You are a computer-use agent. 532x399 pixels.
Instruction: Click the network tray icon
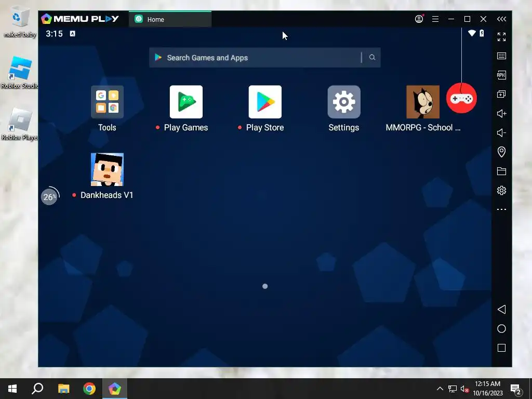[x=453, y=389]
